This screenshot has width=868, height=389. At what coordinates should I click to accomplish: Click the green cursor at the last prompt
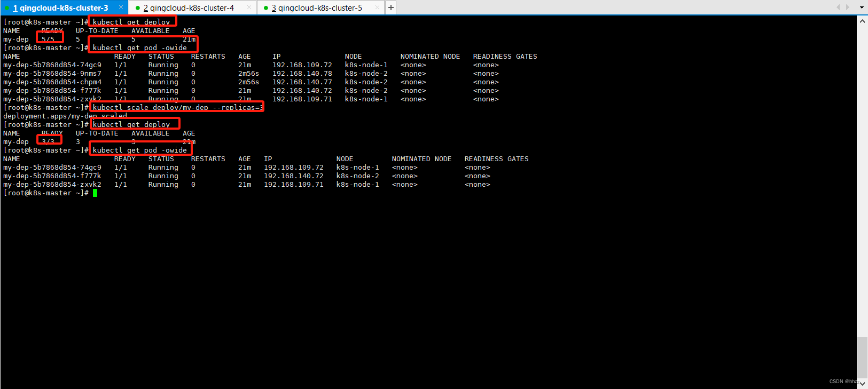(x=95, y=193)
